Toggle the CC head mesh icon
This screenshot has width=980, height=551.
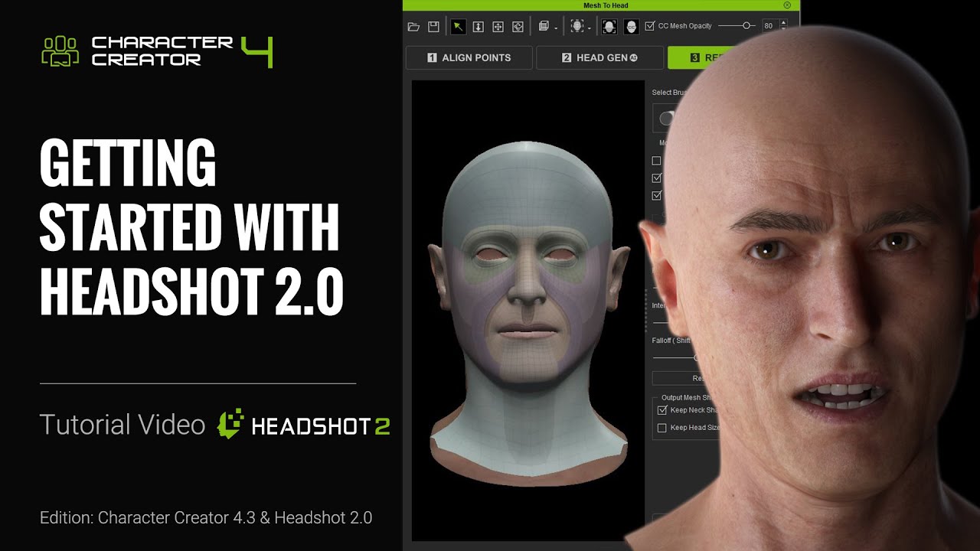point(631,27)
